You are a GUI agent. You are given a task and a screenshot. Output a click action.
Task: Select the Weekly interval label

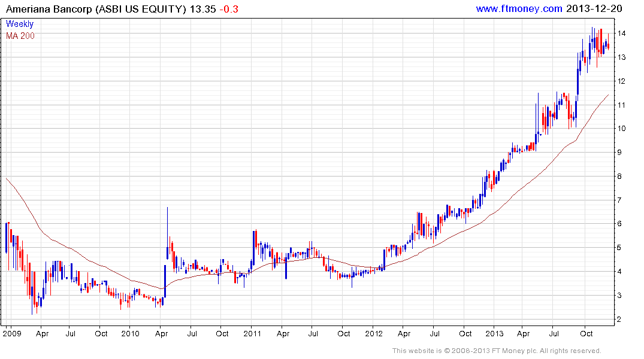[x=20, y=24]
